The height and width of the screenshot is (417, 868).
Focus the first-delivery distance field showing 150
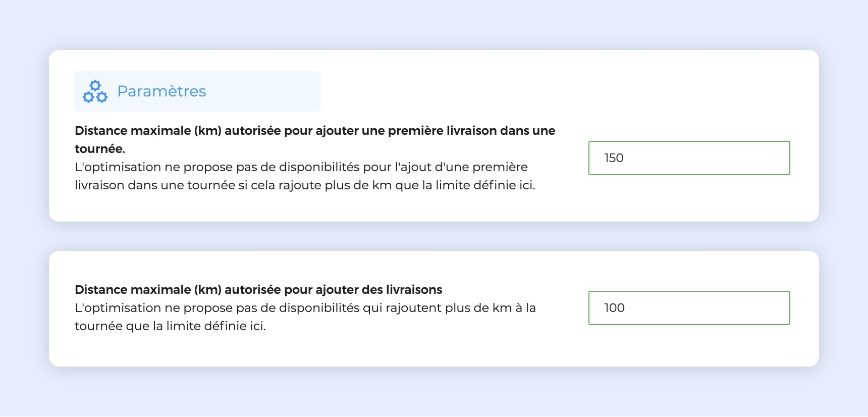coord(689,158)
